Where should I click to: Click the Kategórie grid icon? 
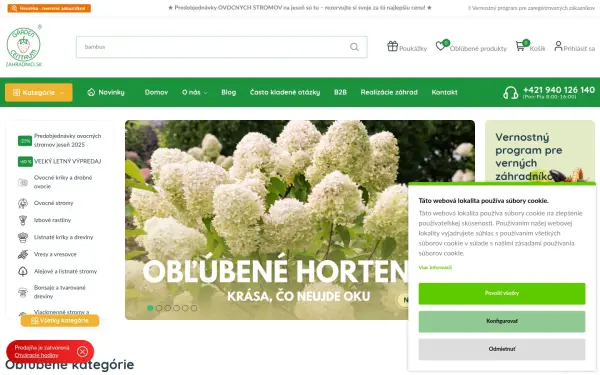(16, 93)
